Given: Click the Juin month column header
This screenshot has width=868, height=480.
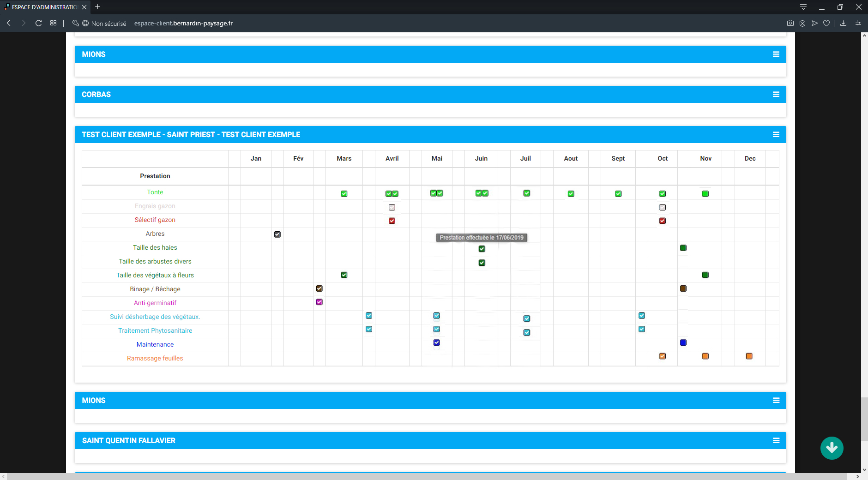Looking at the screenshot, I should coord(482,158).
